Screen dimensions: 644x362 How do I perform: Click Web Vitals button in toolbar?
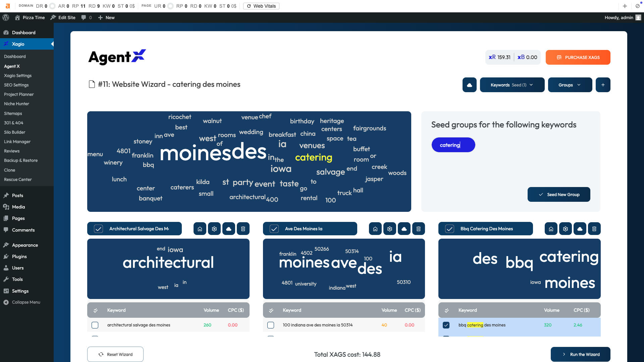coord(261,6)
